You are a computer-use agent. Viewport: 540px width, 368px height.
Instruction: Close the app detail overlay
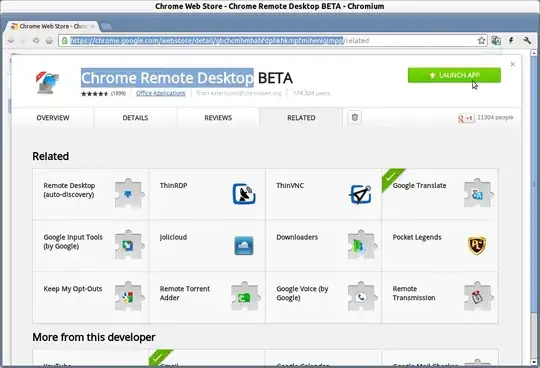click(513, 64)
